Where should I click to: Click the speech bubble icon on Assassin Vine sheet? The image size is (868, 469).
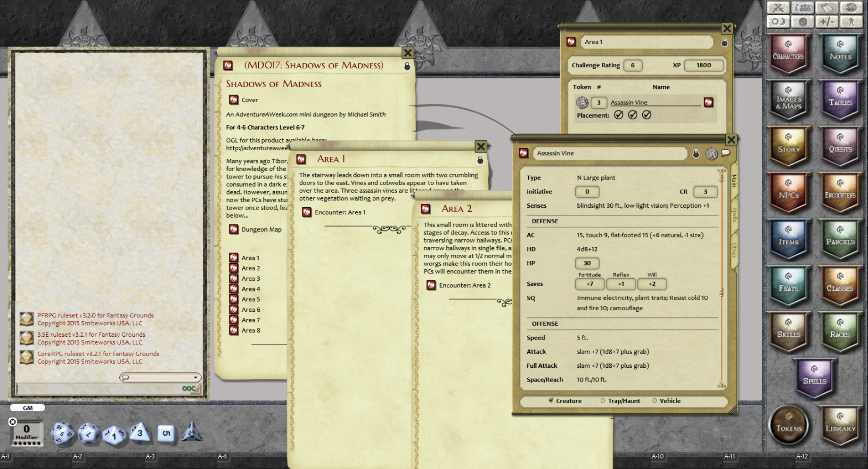click(x=726, y=153)
